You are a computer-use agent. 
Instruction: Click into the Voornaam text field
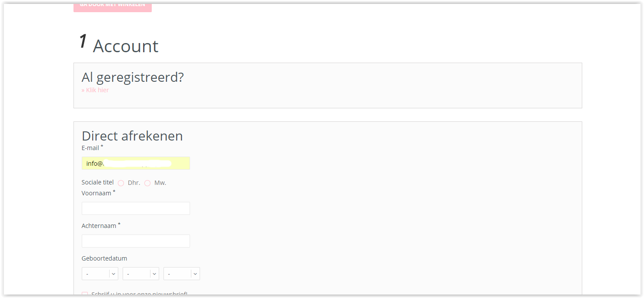(x=136, y=208)
